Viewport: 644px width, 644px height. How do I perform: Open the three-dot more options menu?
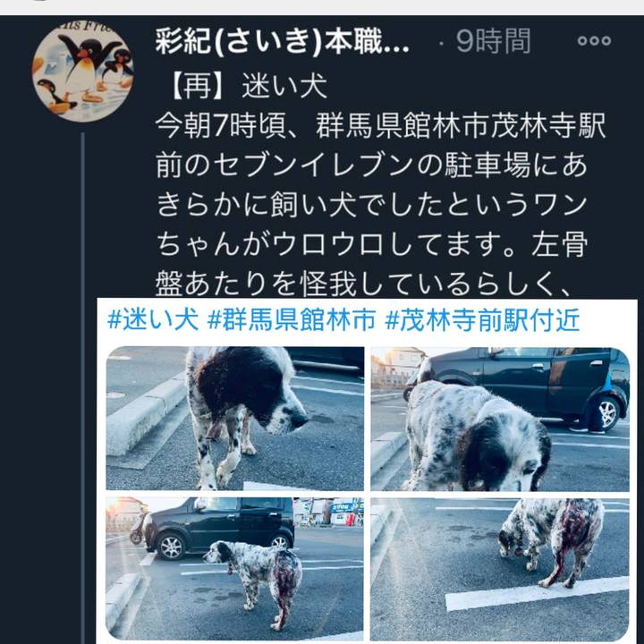coord(594,40)
